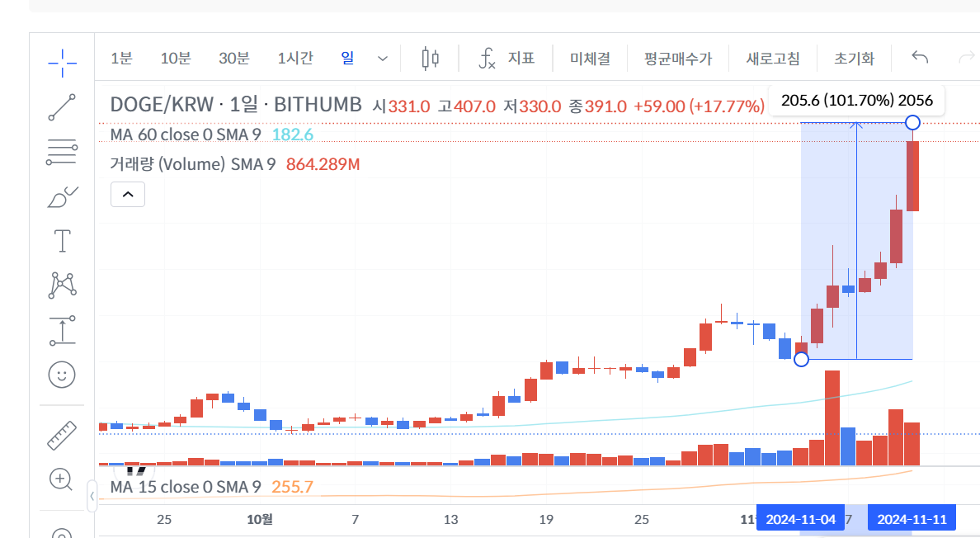Click the zoom-in magnifier tool
980x538 pixels.
(x=60, y=479)
